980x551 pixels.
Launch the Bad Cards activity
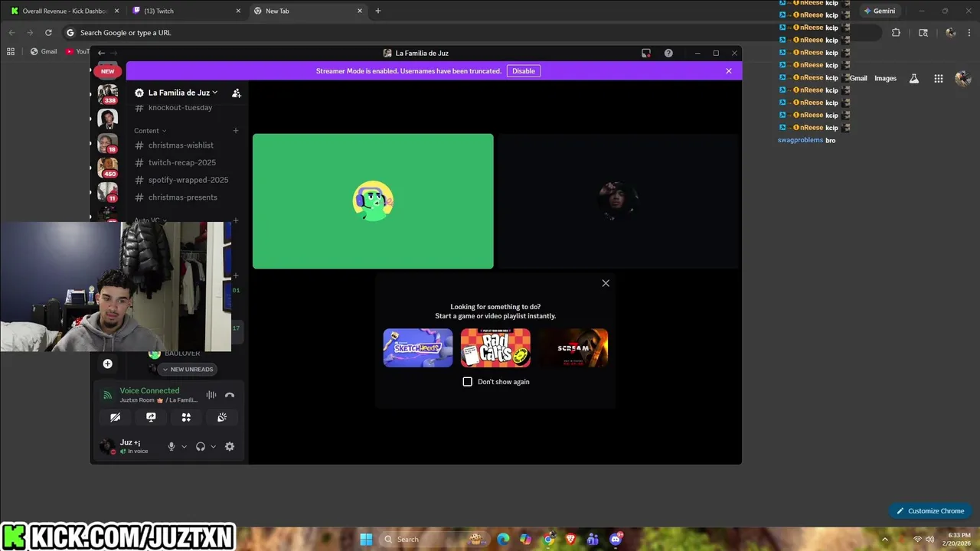495,348
